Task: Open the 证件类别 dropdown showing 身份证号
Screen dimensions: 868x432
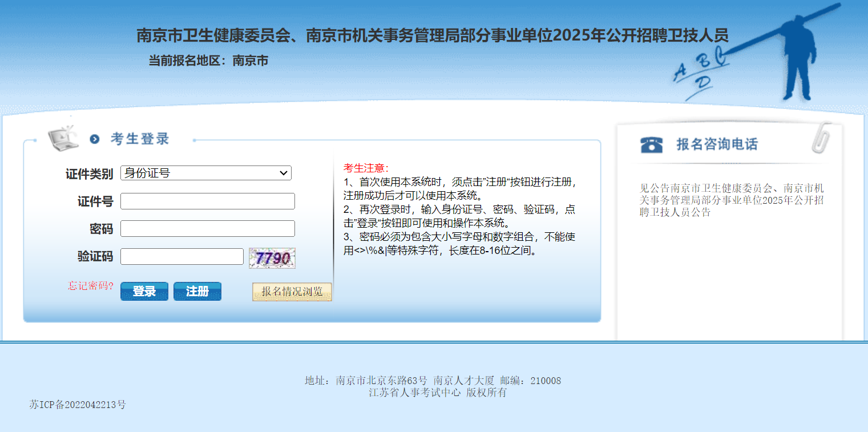Action: coord(206,173)
